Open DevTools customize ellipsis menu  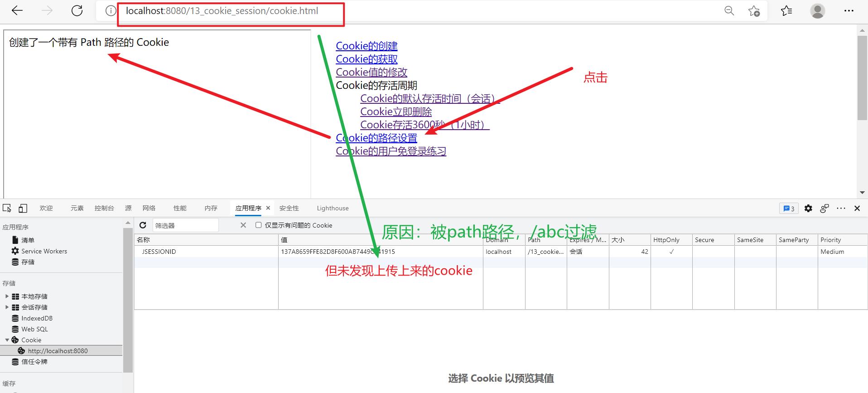coord(841,209)
